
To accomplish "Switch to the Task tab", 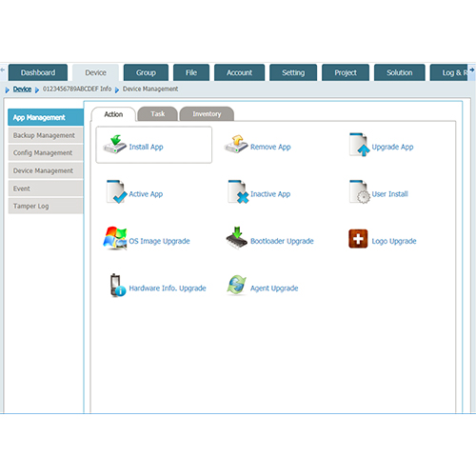I will pos(158,114).
